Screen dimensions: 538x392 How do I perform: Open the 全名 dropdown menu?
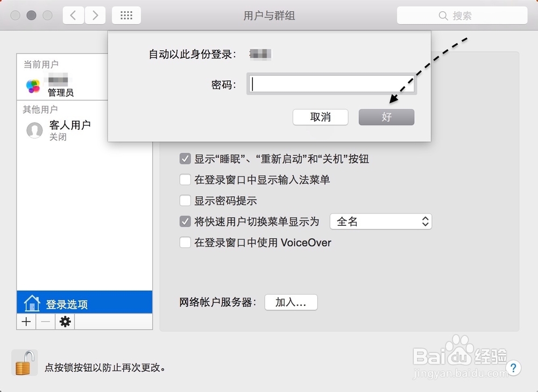[x=381, y=221]
